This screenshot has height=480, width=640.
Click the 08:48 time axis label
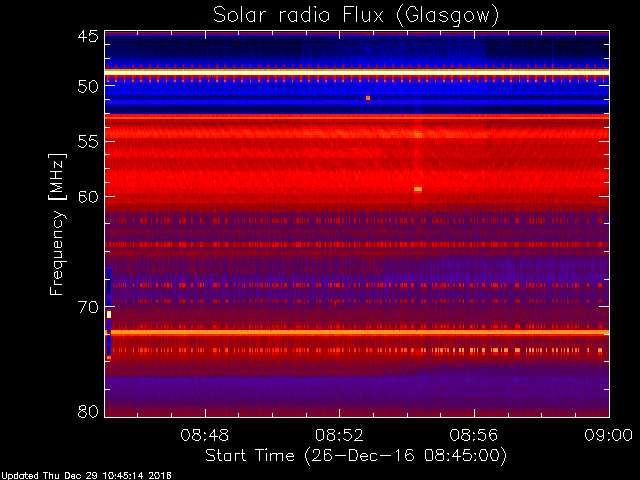tap(204, 435)
